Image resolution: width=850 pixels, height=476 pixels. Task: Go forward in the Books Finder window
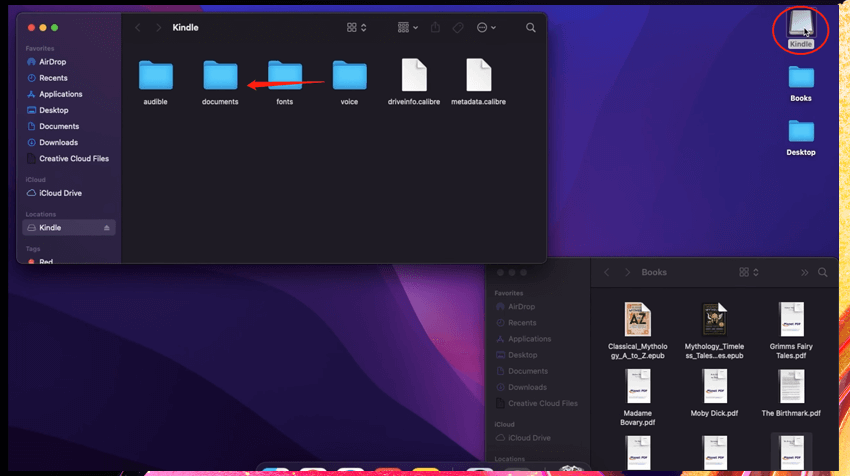[627, 273]
